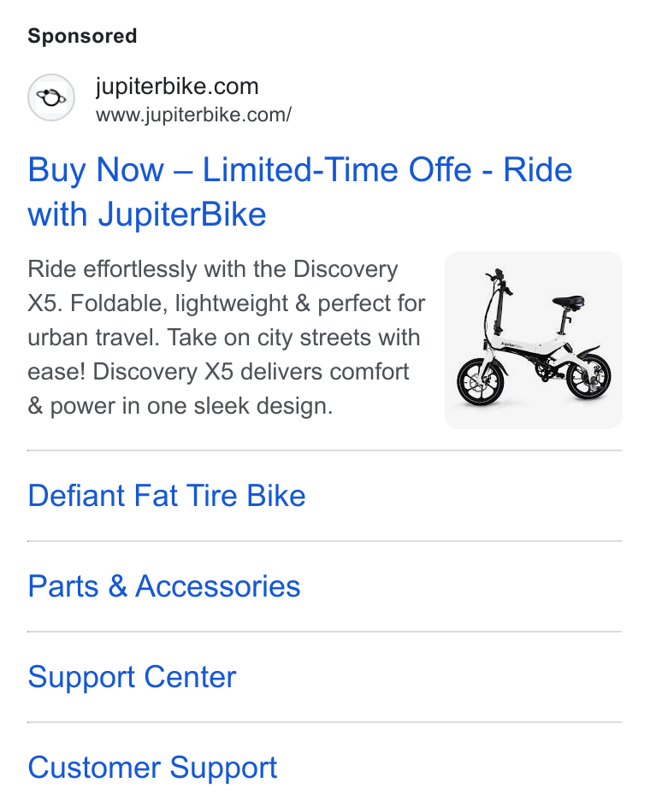Click the '& power in one sleek design.' line
This screenshot has width=650, height=812.
[180, 406]
